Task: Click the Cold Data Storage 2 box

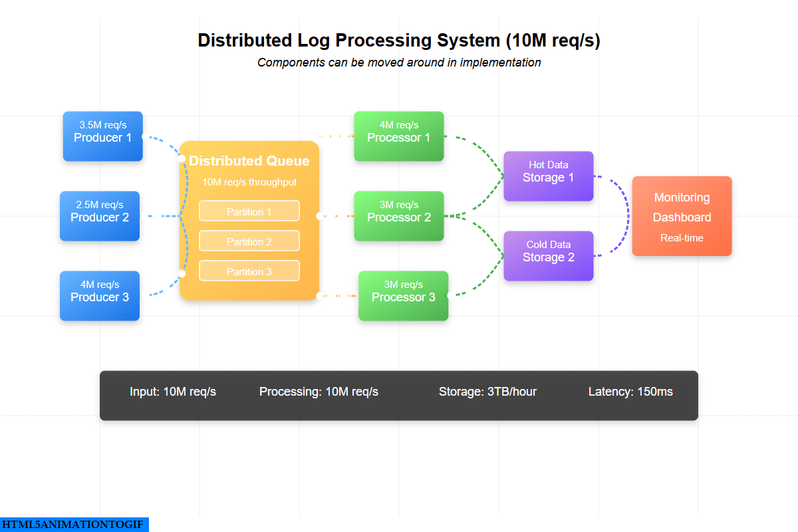Action: coord(549,256)
